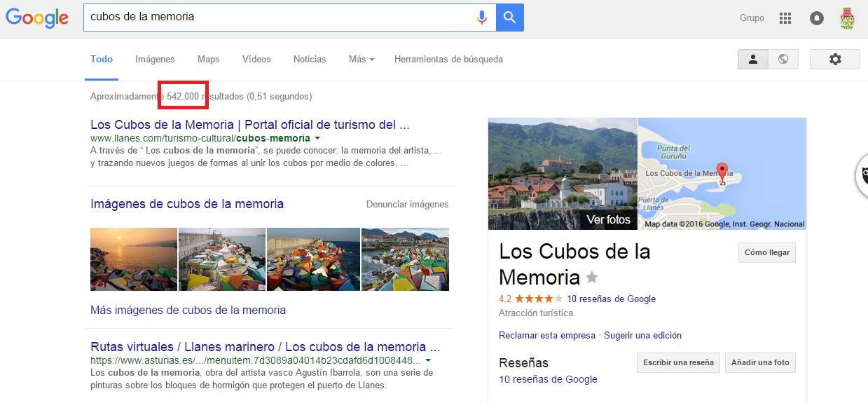
Task: Expand the Más dropdown menu
Action: (x=361, y=60)
